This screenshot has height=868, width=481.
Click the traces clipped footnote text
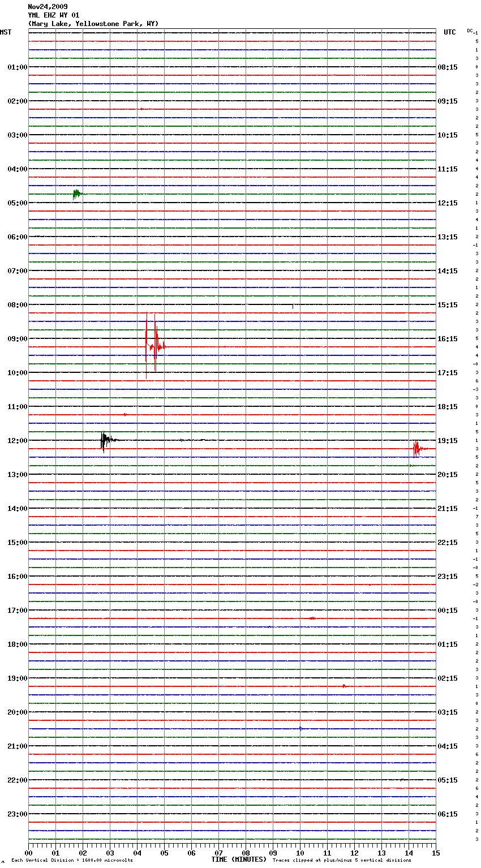[342, 861]
